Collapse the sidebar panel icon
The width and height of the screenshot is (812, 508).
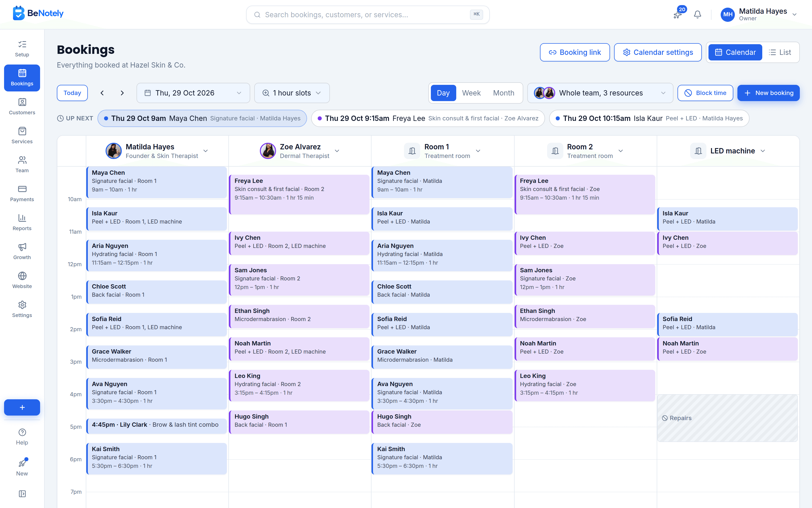(x=22, y=494)
